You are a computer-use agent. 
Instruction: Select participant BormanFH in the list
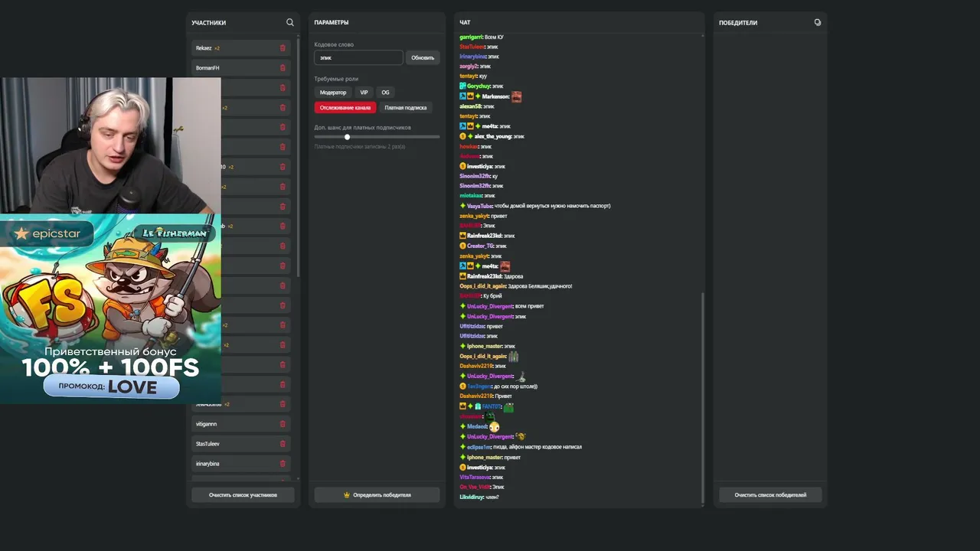(x=241, y=68)
